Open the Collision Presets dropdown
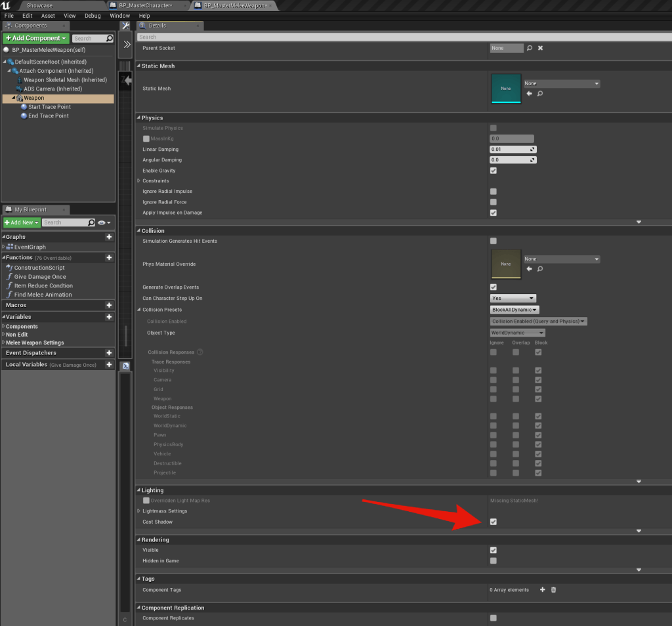The width and height of the screenshot is (672, 626). coord(514,310)
